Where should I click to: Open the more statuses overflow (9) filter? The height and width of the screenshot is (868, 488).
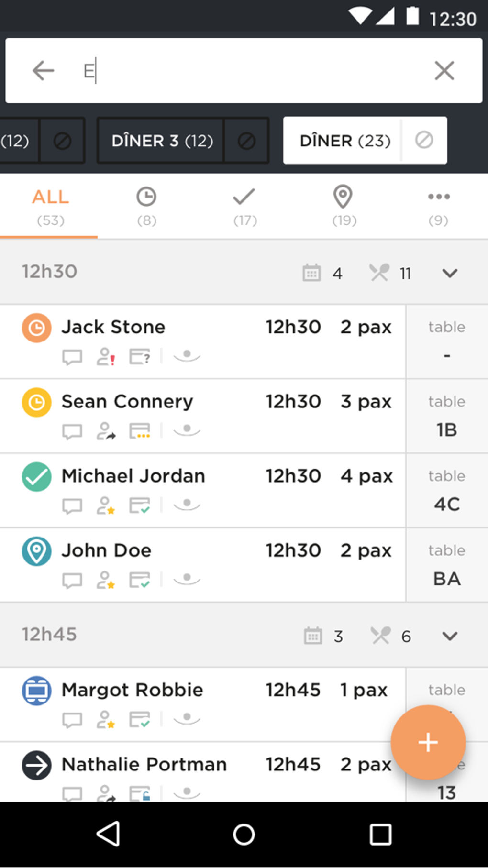coord(438,206)
